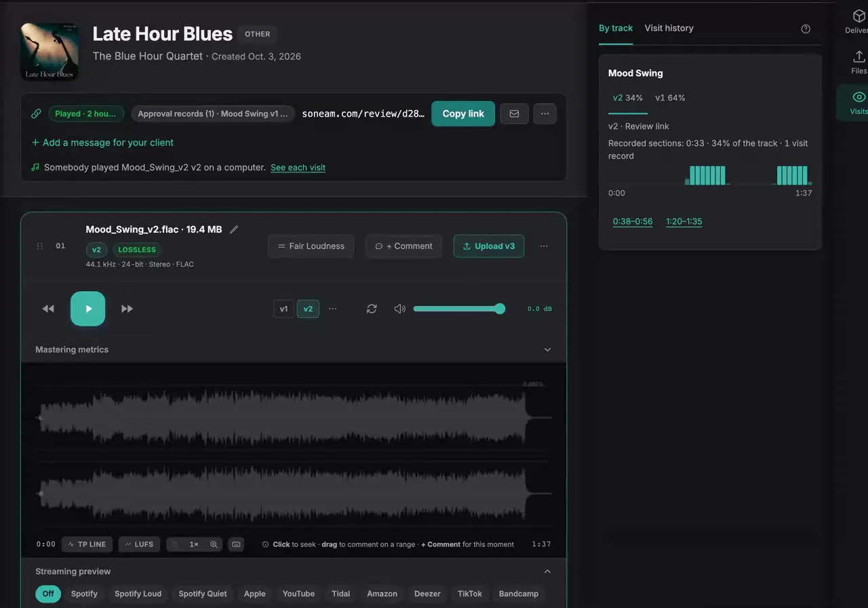
Task: Open keyboard shortcuts icon below waveform
Action: [235, 544]
